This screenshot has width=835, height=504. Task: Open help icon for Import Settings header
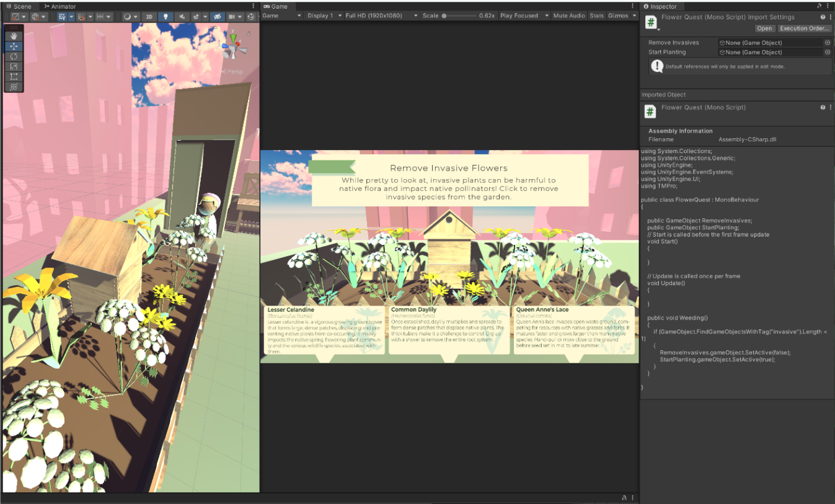point(823,17)
